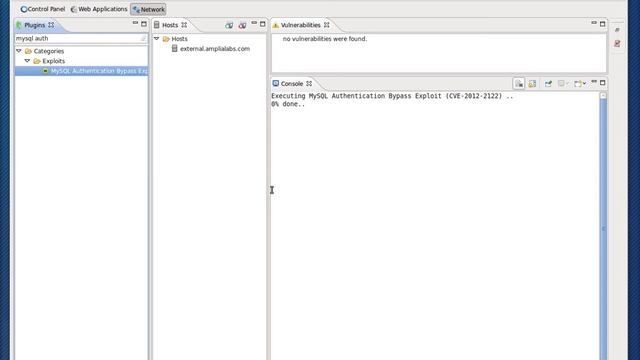The height and width of the screenshot is (360, 640).
Task: Open the Control Panel perspective
Action: 43,9
